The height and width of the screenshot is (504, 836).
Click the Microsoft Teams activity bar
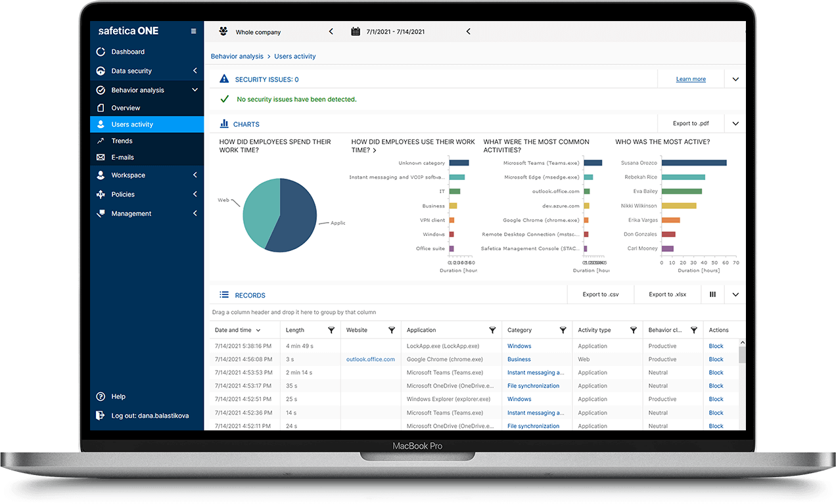(x=592, y=163)
